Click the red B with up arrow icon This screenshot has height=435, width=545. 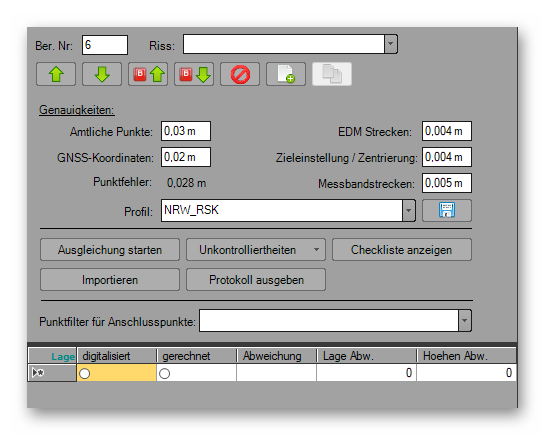click(x=148, y=74)
